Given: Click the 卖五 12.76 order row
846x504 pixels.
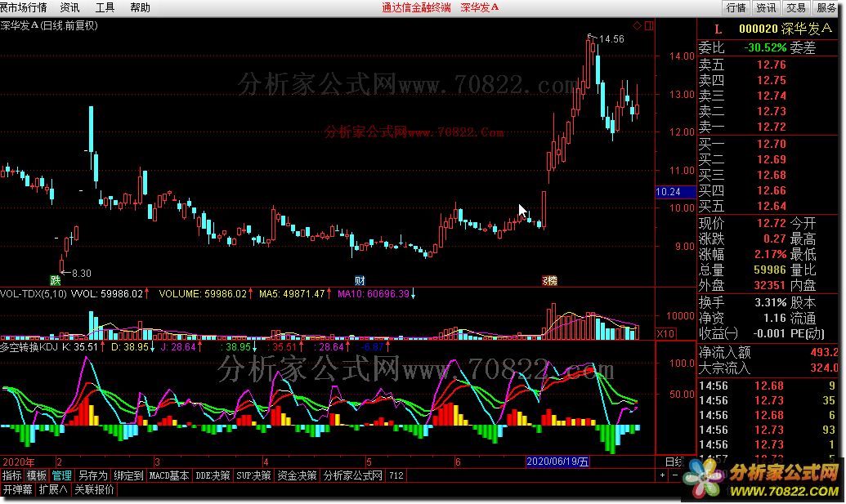Looking at the screenshot, I should (769, 65).
